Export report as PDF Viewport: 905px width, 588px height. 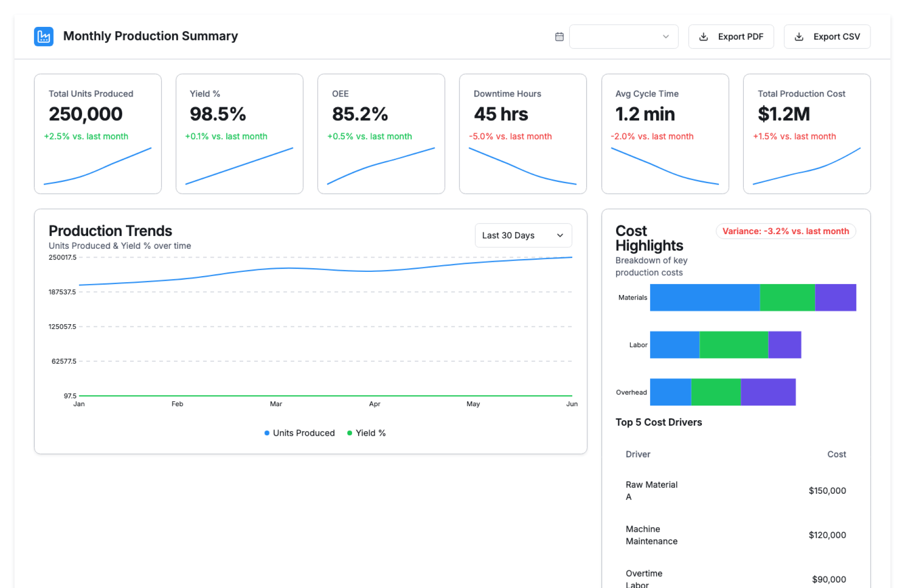click(x=731, y=37)
